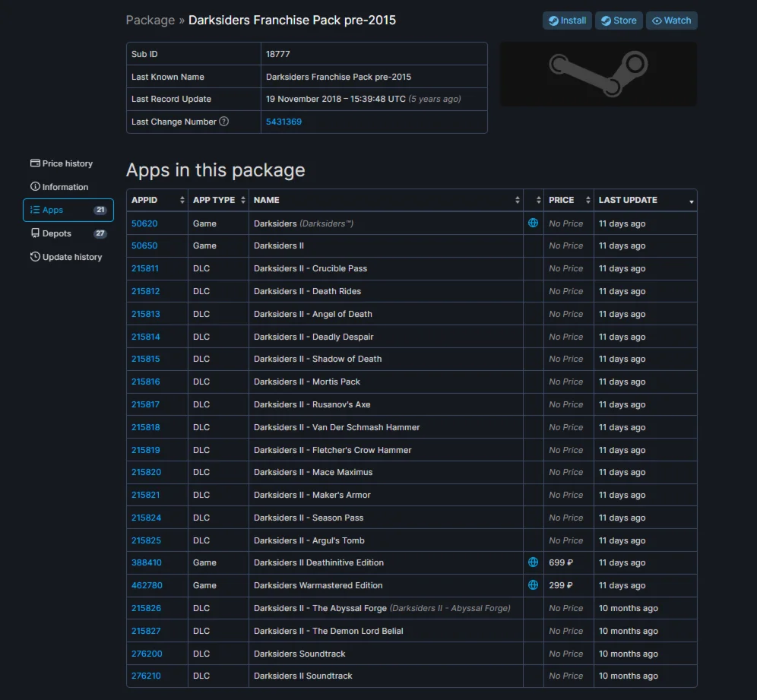
Task: Follow the 215811 app link
Action: point(145,268)
